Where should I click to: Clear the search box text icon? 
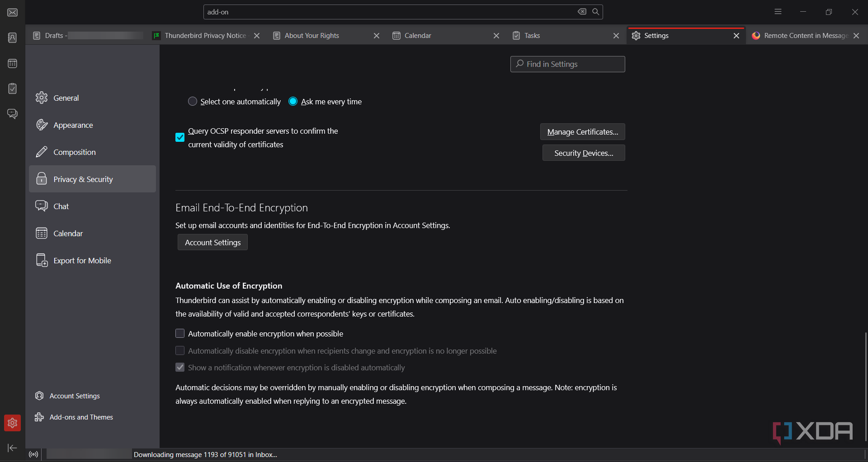582,12
